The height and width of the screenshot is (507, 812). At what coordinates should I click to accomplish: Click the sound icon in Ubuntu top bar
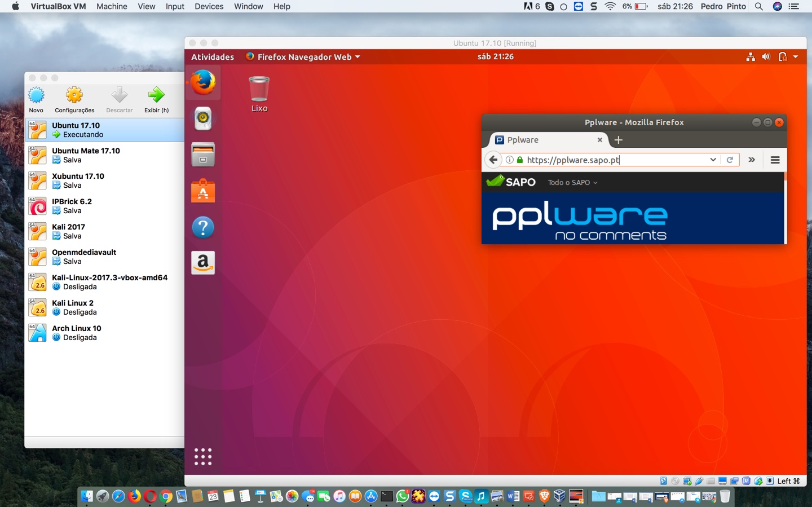pos(766,56)
